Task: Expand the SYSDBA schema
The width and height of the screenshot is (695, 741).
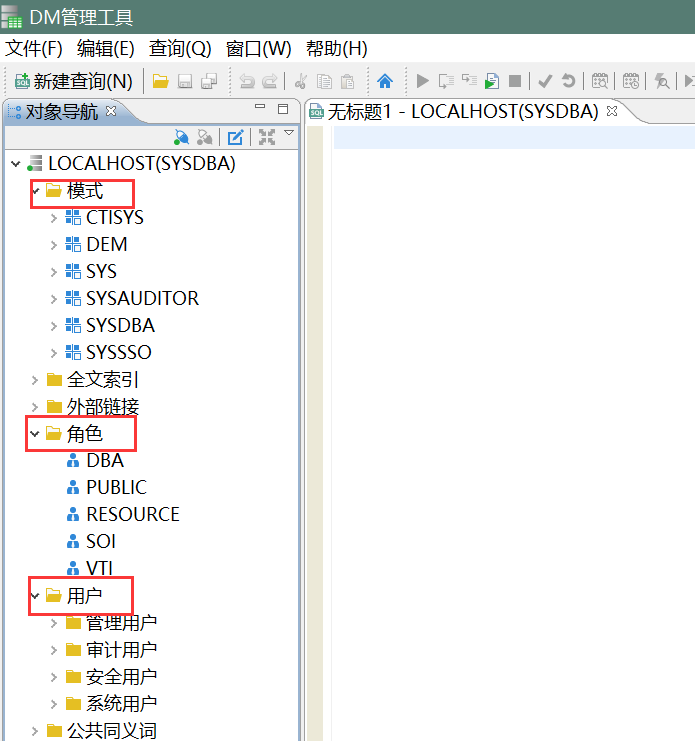Action: point(53,326)
